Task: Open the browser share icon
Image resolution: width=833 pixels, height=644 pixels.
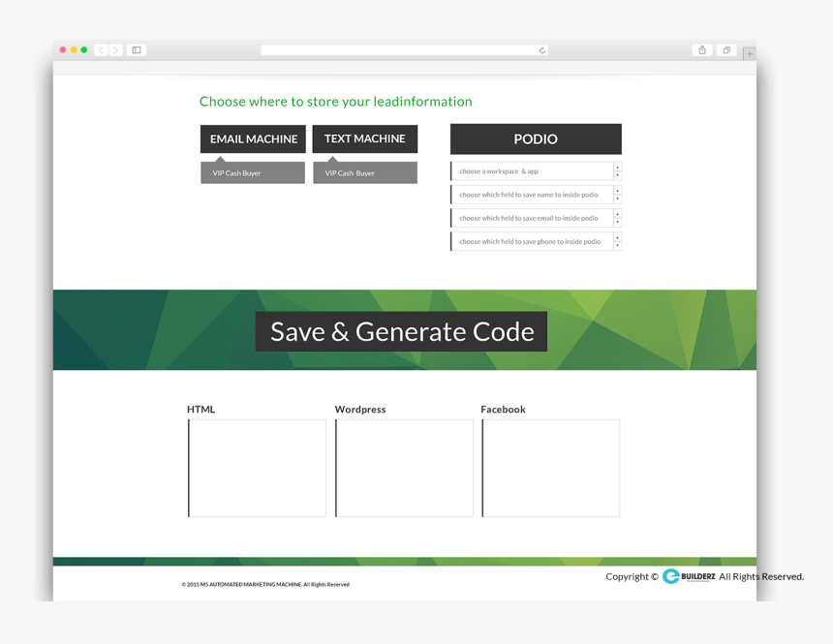Action: click(x=702, y=50)
